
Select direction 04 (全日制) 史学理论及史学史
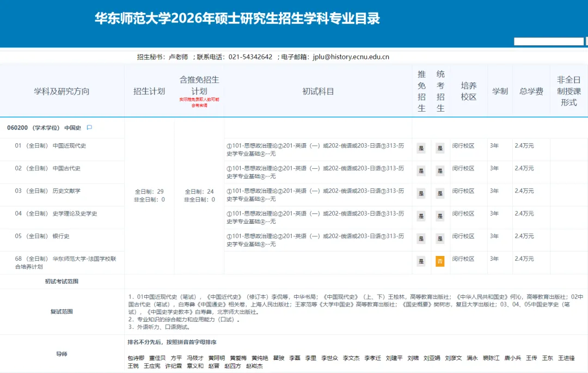pyautogui.click(x=56, y=213)
